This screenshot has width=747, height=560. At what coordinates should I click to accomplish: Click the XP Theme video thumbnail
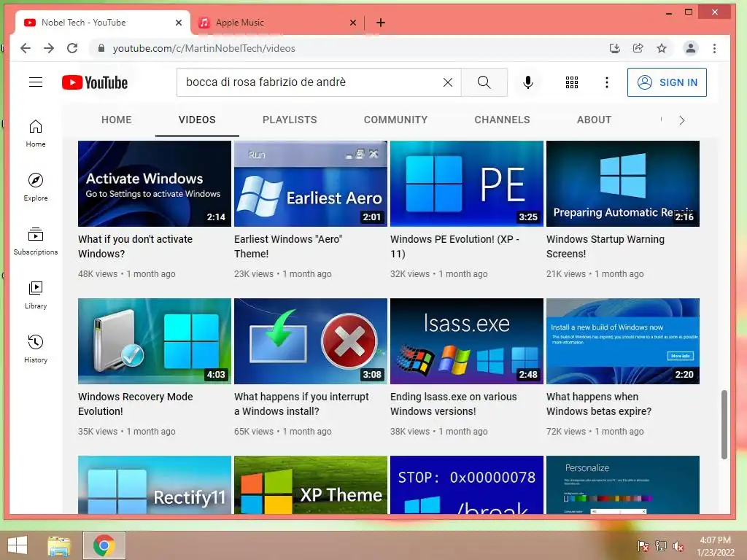311,485
